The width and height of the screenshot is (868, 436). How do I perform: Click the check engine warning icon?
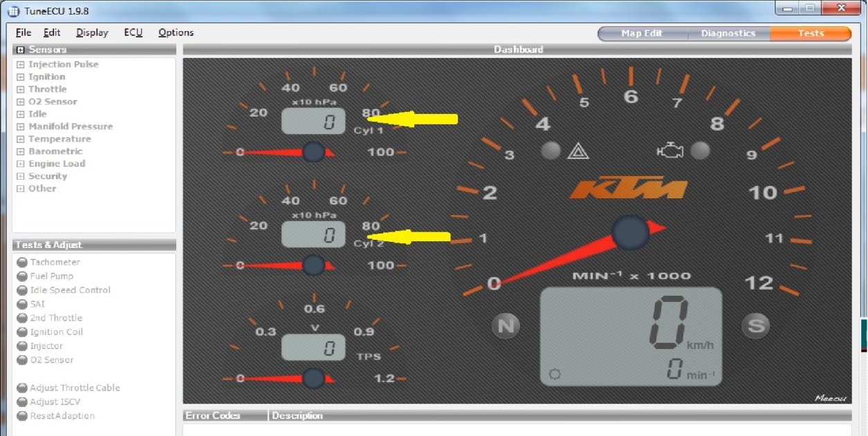click(670, 151)
